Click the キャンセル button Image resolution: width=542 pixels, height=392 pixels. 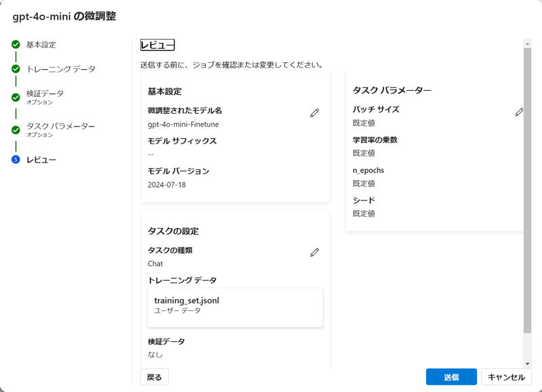coord(506,377)
